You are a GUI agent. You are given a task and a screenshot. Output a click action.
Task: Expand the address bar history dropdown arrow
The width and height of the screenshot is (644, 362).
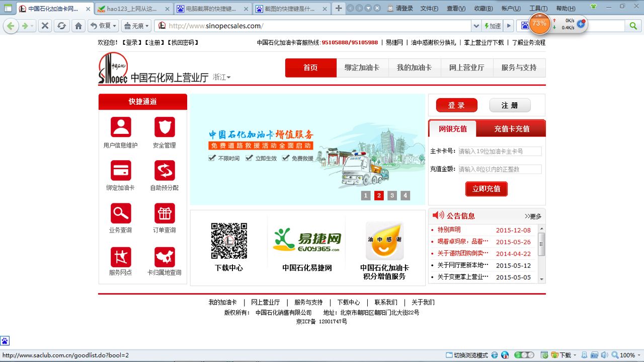(476, 26)
